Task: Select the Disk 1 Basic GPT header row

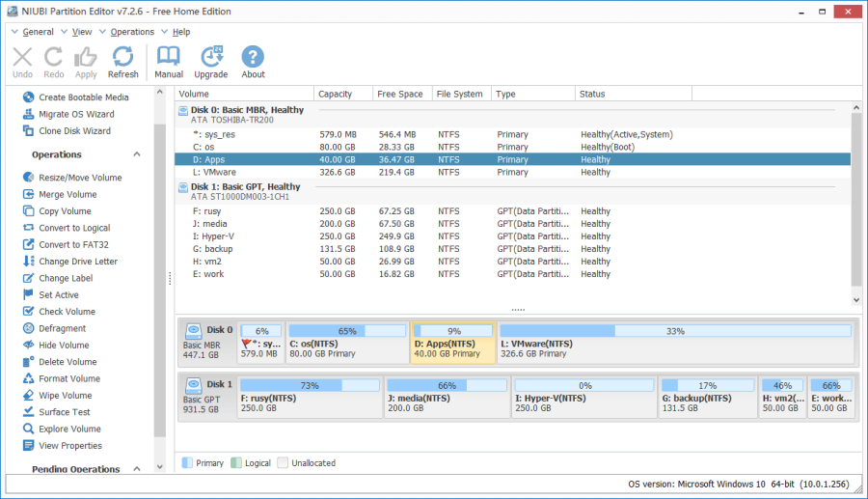Action: click(x=513, y=192)
